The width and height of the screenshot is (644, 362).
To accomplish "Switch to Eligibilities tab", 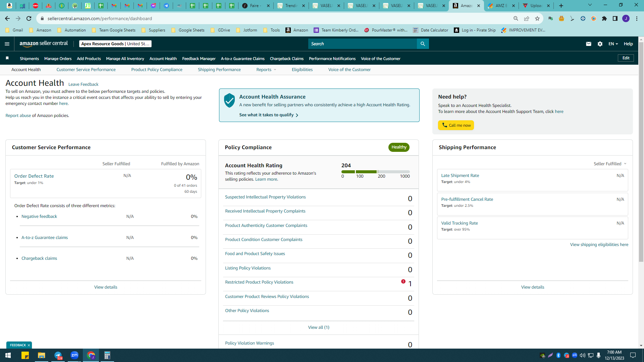I will click(x=302, y=70).
